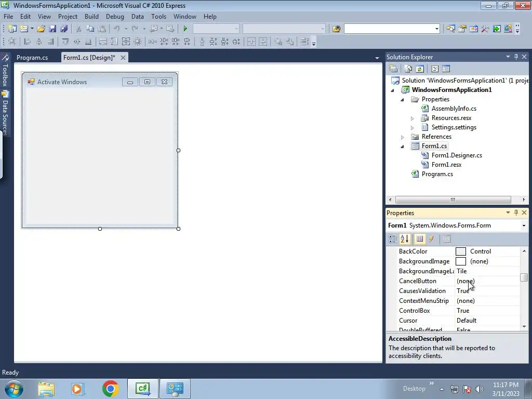Click Align Tops layout icon
Viewport: 532px width, 399px height.
coord(65,42)
